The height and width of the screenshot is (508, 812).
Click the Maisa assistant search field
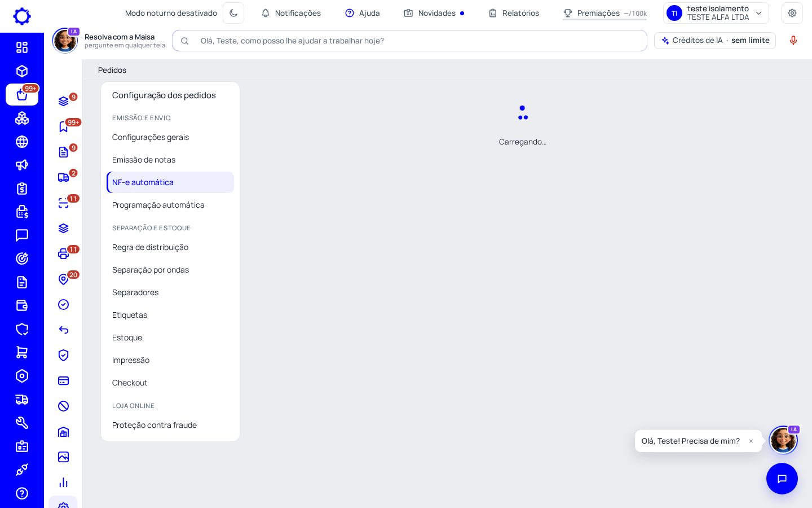point(409,41)
